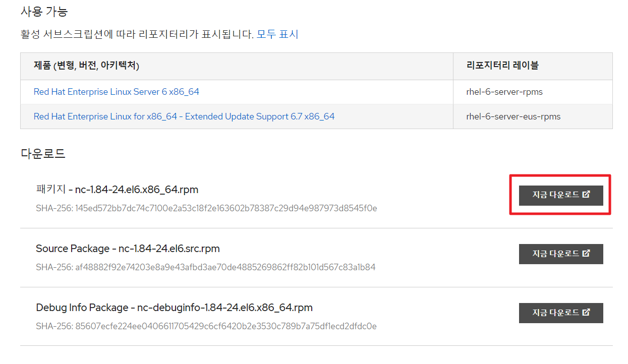Click the 모두 표시 link

pyautogui.click(x=277, y=34)
